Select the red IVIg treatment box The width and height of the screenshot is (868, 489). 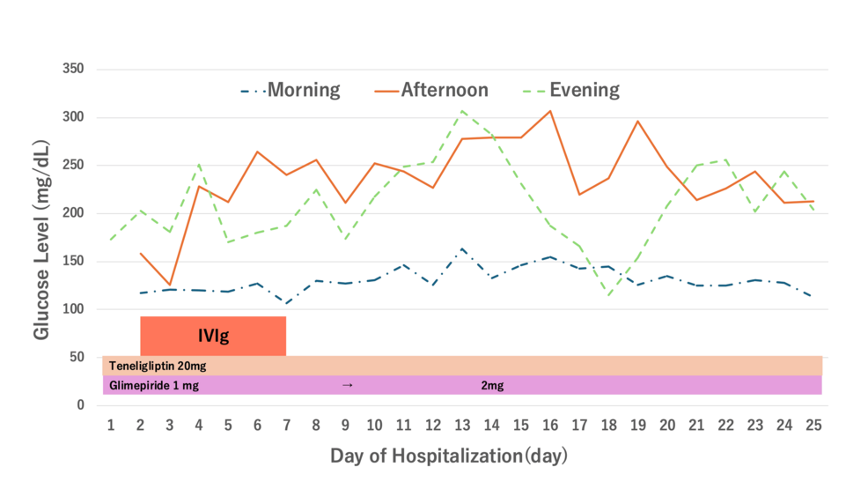pyautogui.click(x=213, y=336)
